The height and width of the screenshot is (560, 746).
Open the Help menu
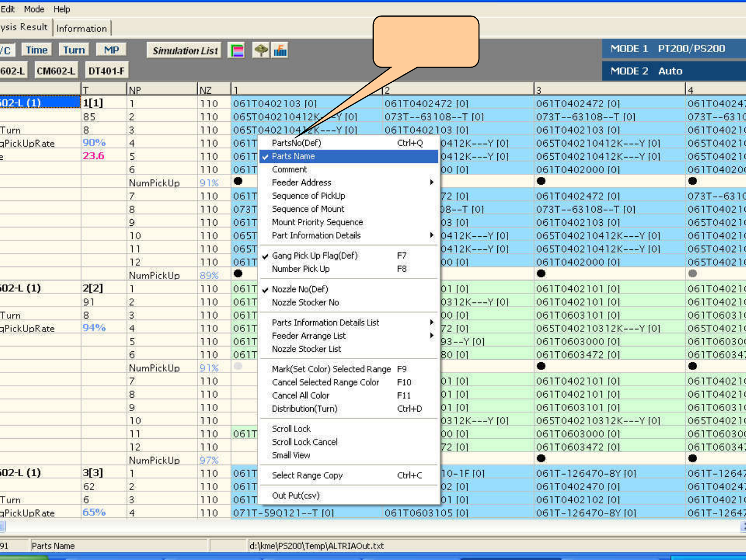(61, 9)
